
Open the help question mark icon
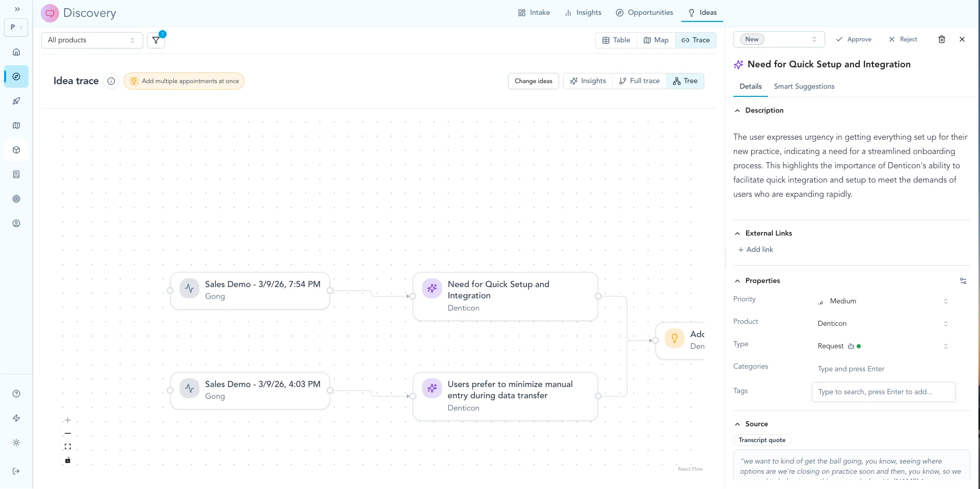(16, 394)
